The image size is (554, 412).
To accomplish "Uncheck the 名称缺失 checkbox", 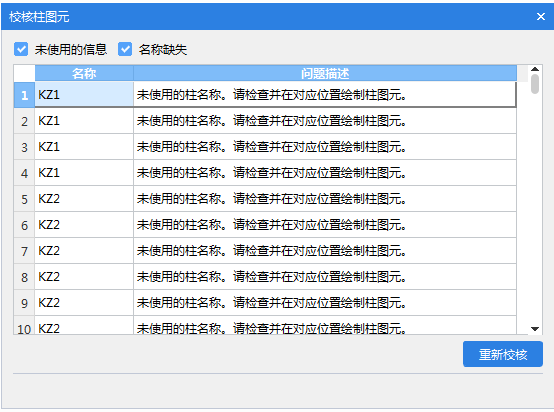I will tap(125, 49).
